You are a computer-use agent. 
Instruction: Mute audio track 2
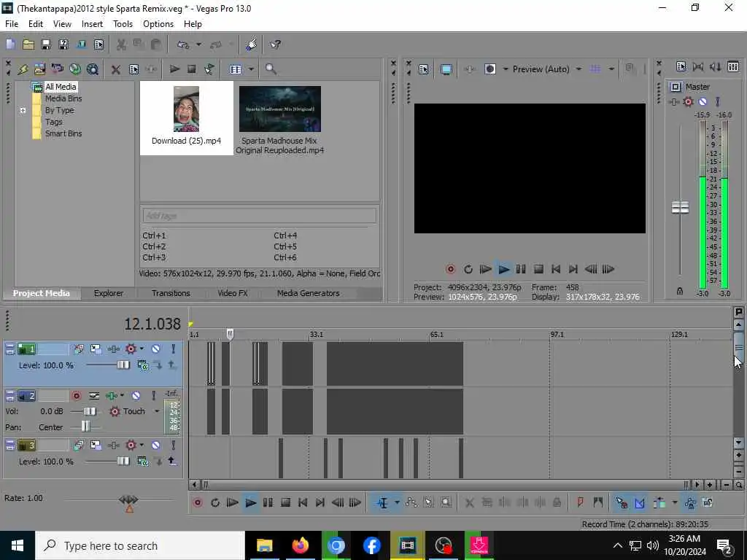(x=136, y=396)
